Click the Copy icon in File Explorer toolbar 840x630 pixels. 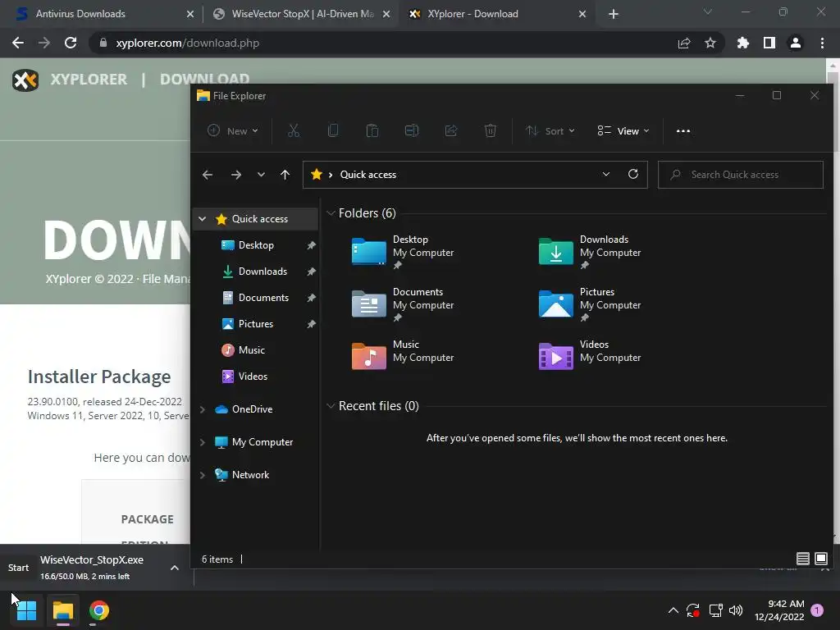(333, 130)
